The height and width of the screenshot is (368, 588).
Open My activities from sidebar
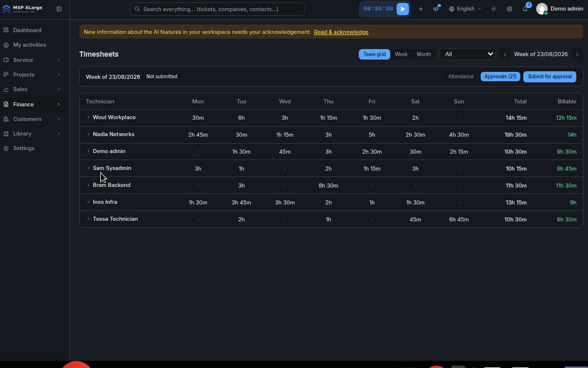tap(29, 45)
